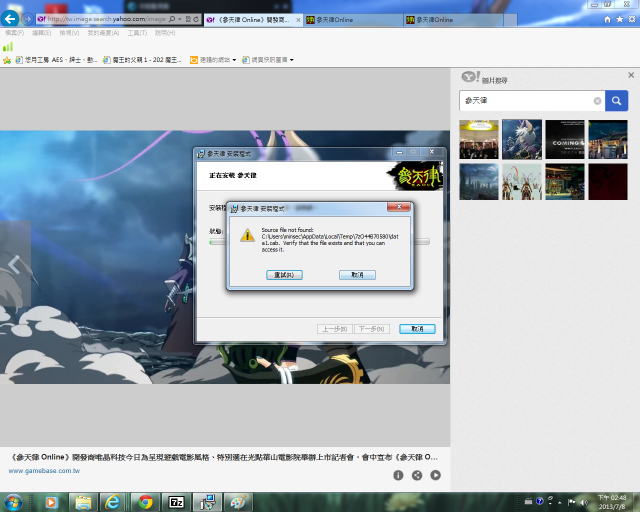Viewport: 640px width, 512px height.
Task: Open 7-Zip from the taskbar
Action: tap(176, 502)
